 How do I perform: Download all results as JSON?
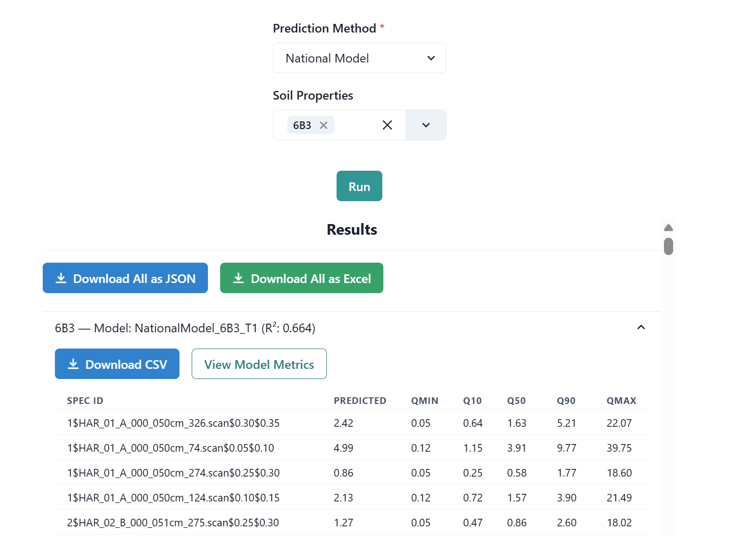pos(125,278)
